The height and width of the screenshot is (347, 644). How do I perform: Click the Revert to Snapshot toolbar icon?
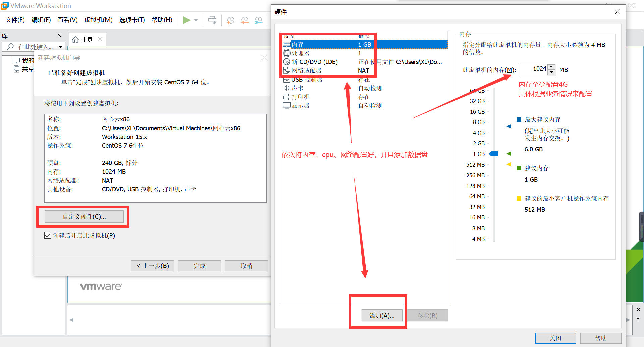[x=245, y=20]
